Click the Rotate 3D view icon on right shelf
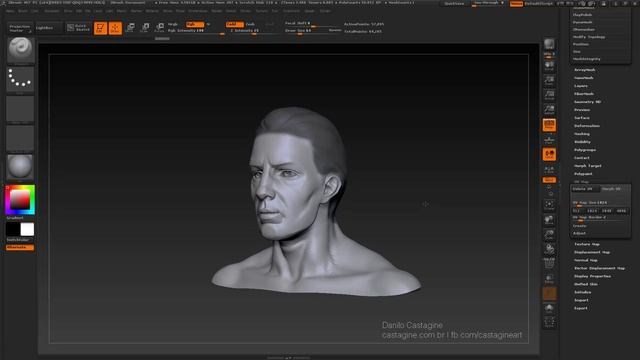640x360 pixels. [x=549, y=249]
